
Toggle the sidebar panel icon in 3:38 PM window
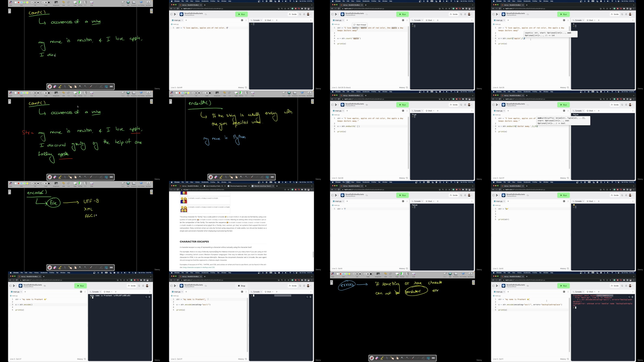(332, 105)
